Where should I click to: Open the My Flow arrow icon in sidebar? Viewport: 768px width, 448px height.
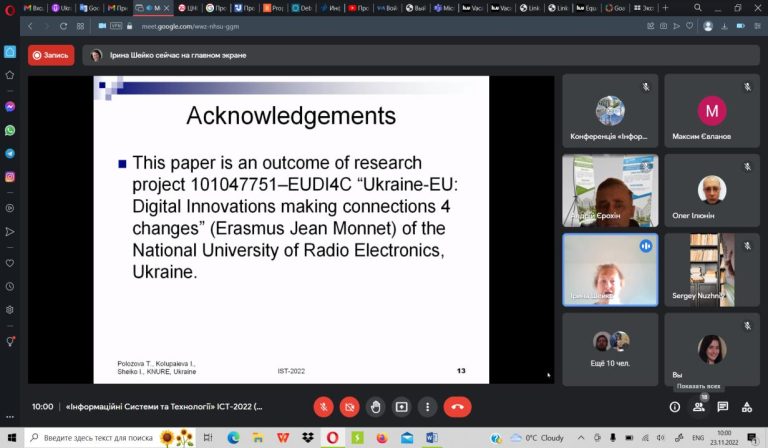pos(10,232)
